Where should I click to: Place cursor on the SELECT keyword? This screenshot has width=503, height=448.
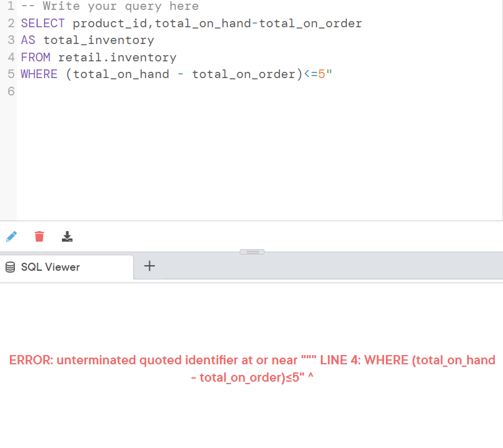tap(42, 23)
